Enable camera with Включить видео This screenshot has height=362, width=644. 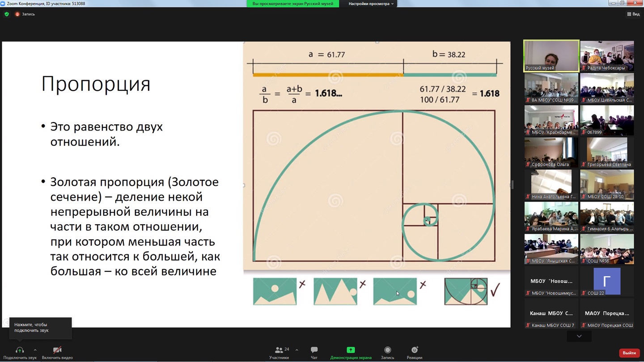[57, 352]
